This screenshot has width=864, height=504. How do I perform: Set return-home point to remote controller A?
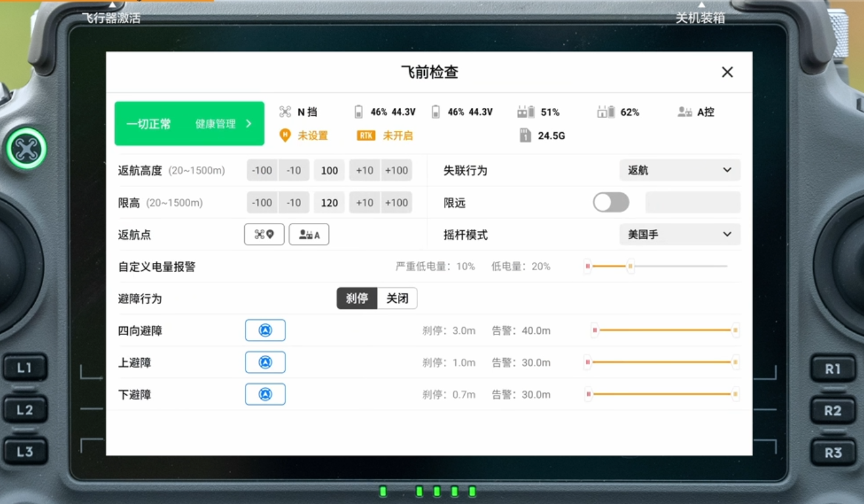click(309, 234)
